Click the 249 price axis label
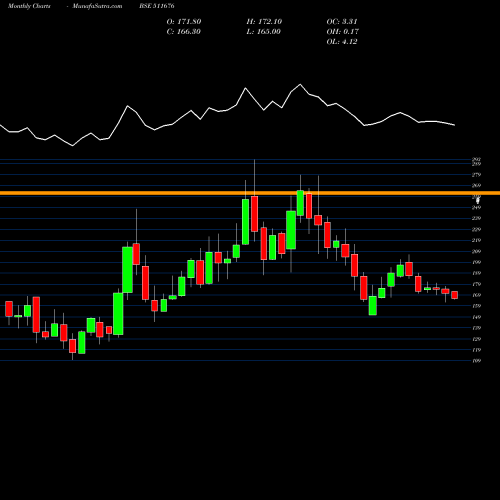This screenshot has width=500, height=500. pyautogui.click(x=477, y=208)
